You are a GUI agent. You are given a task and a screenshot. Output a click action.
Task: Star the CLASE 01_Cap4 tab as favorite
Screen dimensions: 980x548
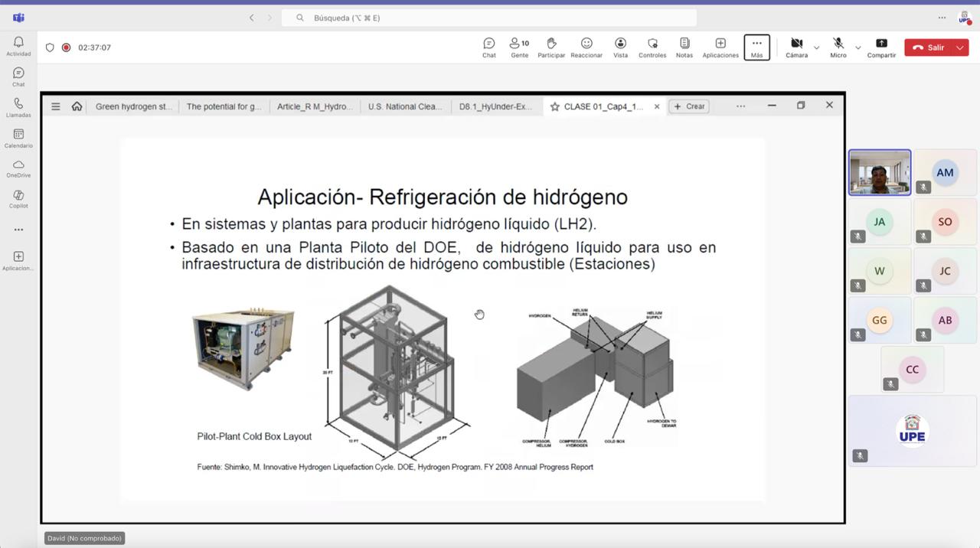click(554, 106)
